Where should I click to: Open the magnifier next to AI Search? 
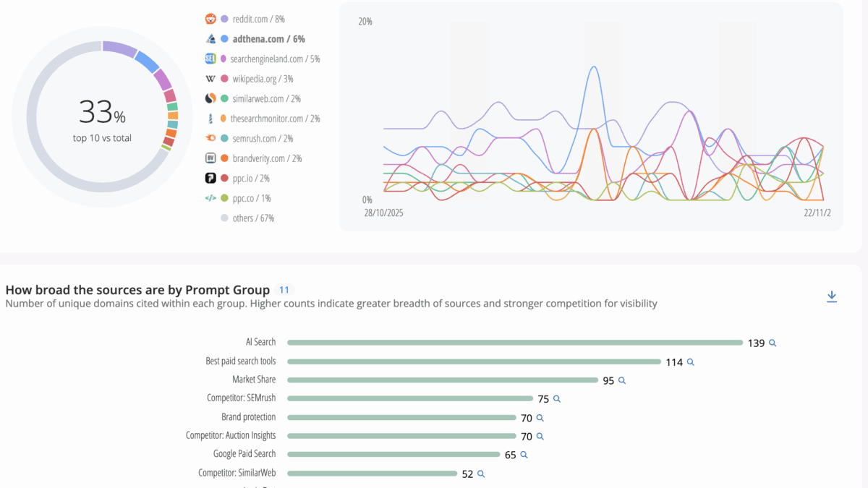pos(771,343)
